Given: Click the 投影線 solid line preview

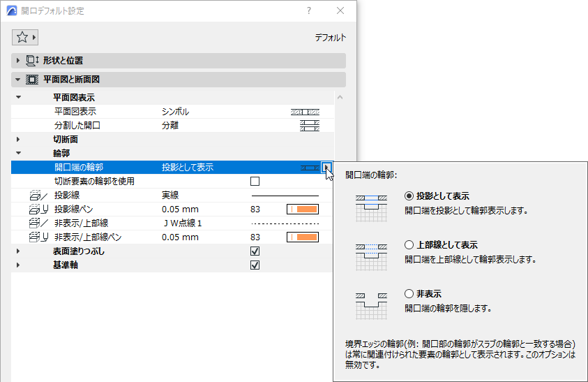Looking at the screenshot, I should pyautogui.click(x=285, y=196).
